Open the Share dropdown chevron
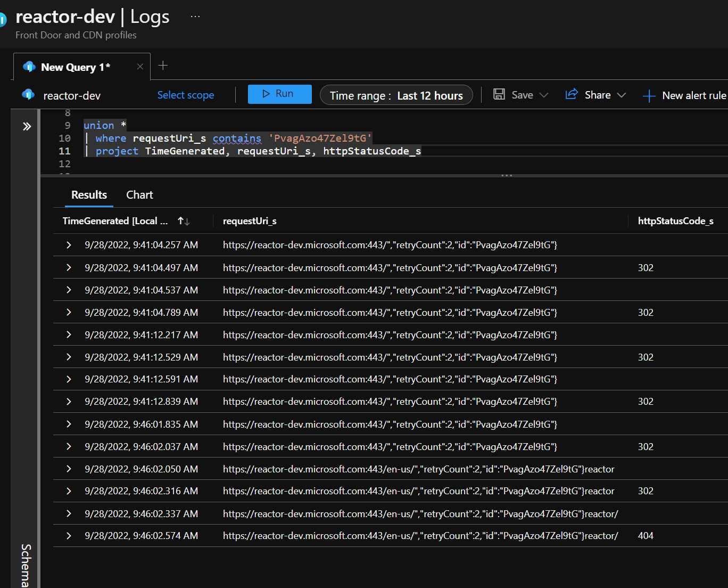The height and width of the screenshot is (588, 728). (x=621, y=95)
